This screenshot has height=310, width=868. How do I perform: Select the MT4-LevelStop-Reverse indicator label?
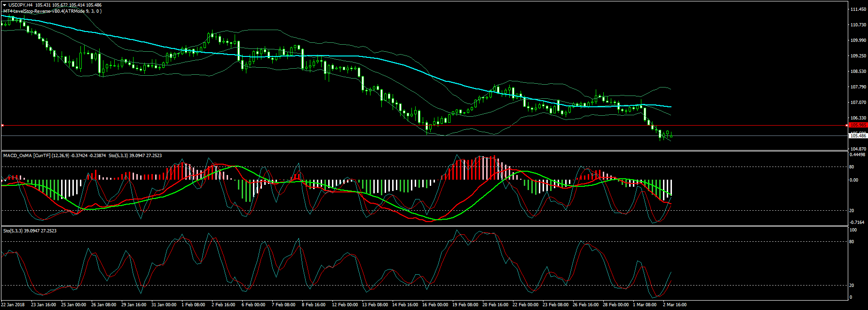[x=52, y=11]
